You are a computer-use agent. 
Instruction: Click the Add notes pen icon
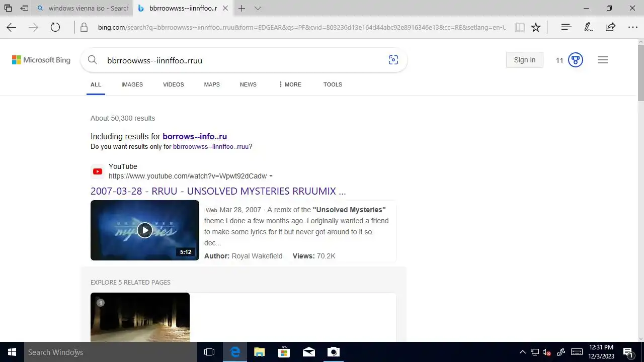588,27
